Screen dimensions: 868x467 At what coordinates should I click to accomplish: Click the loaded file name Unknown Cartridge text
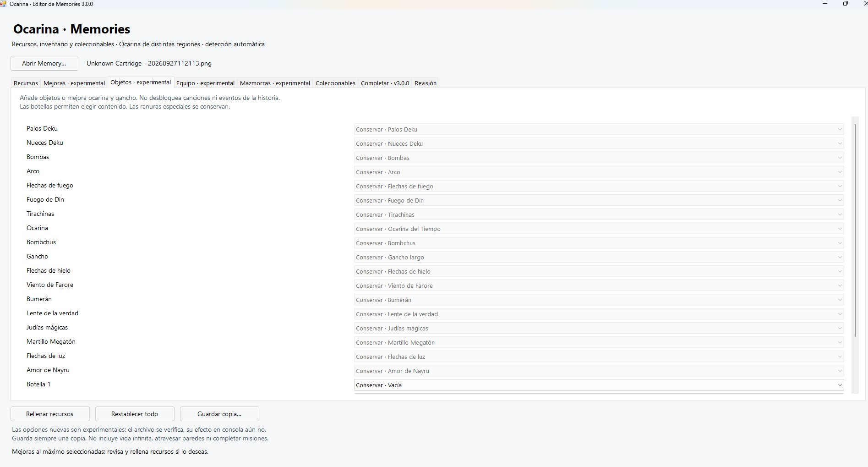coord(149,63)
